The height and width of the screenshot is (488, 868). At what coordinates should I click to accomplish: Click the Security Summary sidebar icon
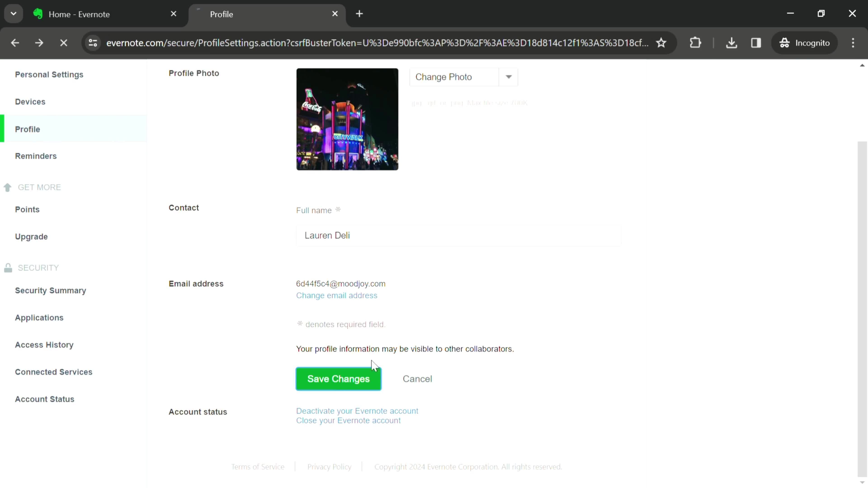51,290
